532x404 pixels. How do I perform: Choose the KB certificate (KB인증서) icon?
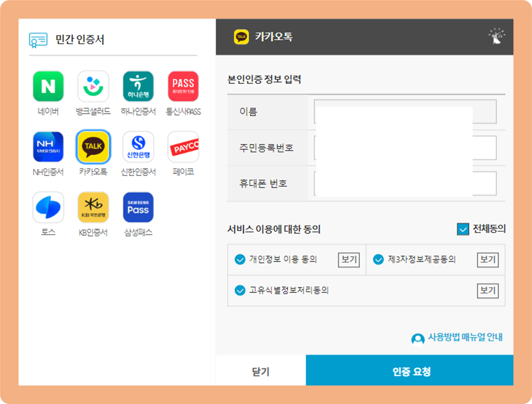coord(93,207)
